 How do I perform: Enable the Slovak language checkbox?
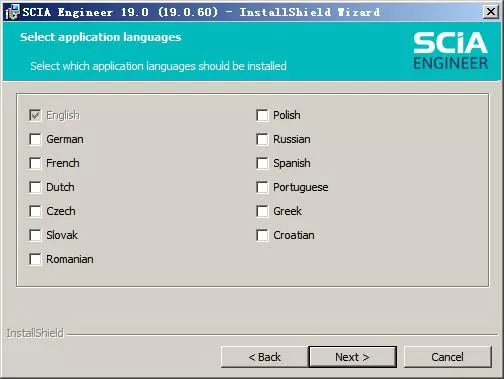tap(35, 235)
